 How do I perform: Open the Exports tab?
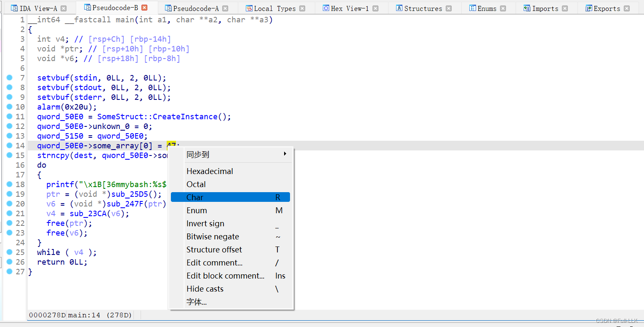607,8
